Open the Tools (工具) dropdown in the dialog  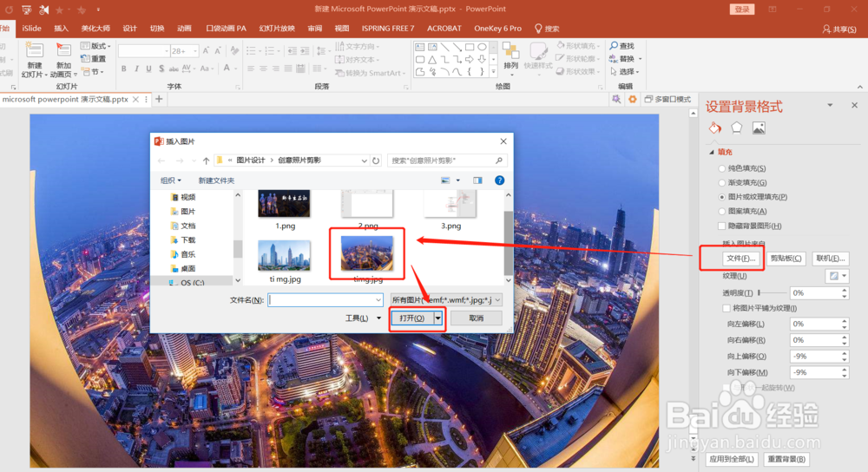pyautogui.click(x=363, y=318)
